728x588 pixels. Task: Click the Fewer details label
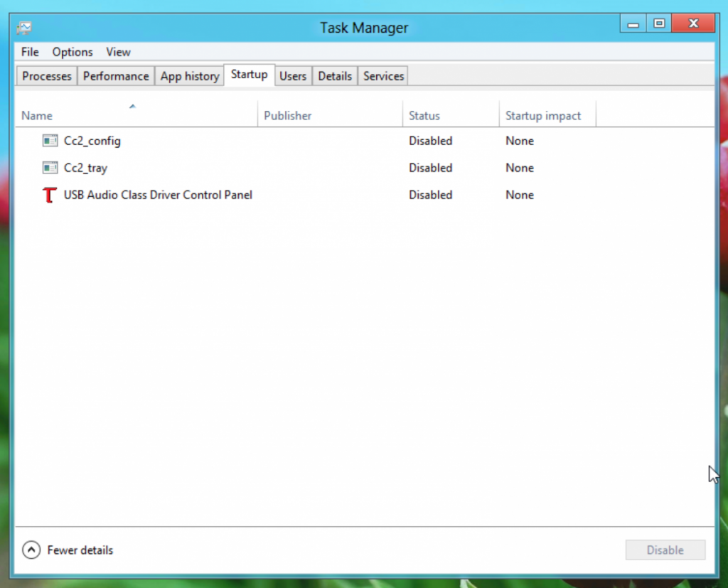pyautogui.click(x=80, y=550)
